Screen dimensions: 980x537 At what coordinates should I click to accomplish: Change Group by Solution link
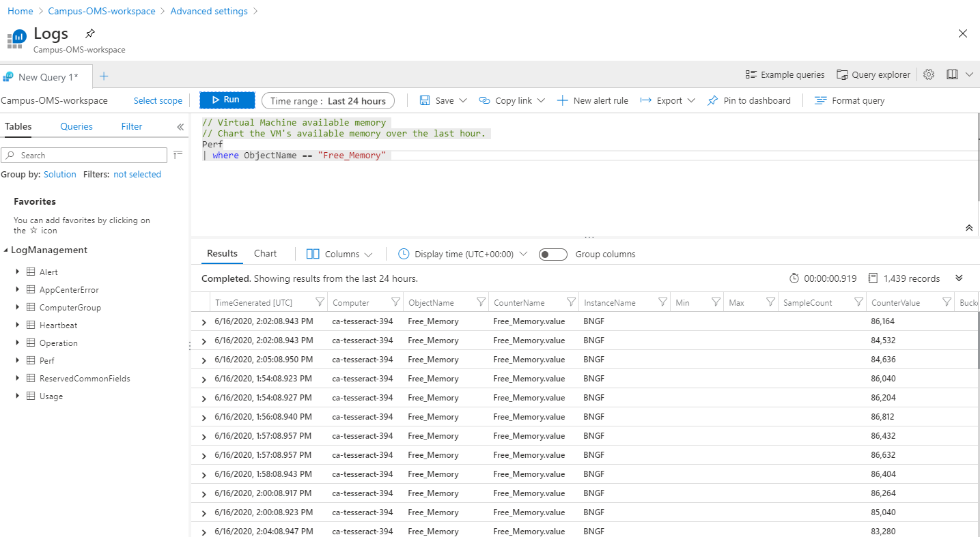click(x=60, y=174)
